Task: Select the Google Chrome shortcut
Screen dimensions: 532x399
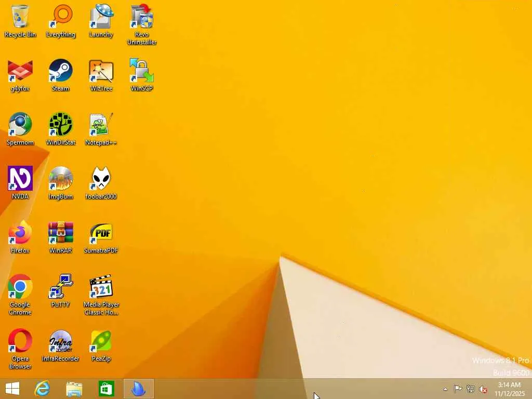Action: 20,295
